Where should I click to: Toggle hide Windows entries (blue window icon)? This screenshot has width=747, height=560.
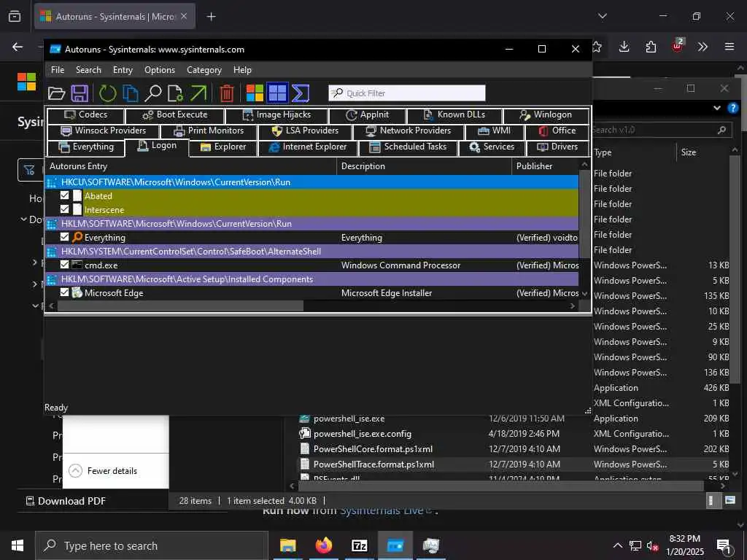tap(277, 93)
